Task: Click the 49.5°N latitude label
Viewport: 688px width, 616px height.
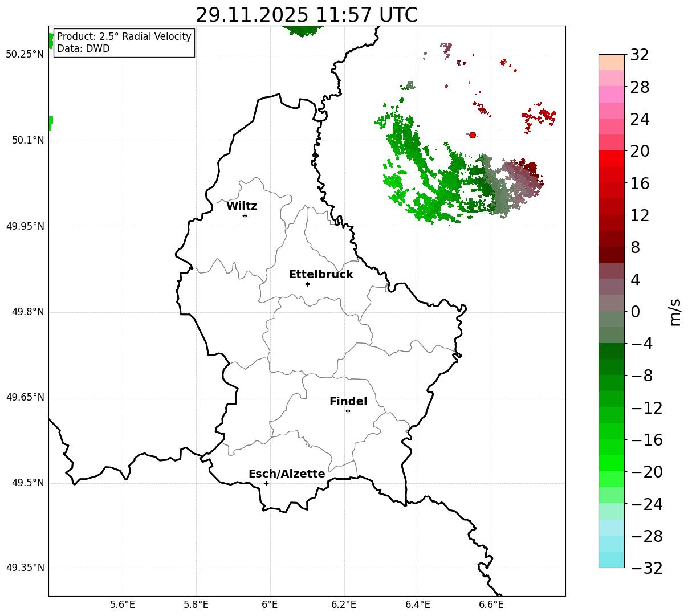Action: 28,483
